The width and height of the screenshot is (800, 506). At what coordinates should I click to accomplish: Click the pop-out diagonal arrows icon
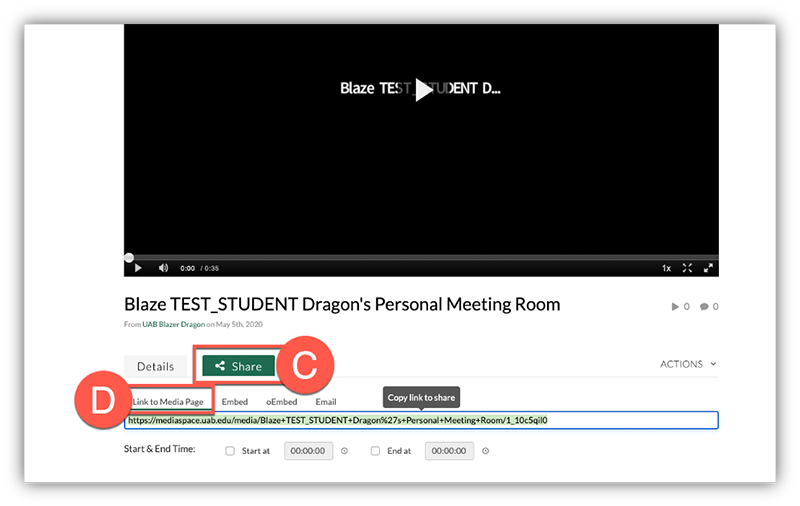(708, 268)
